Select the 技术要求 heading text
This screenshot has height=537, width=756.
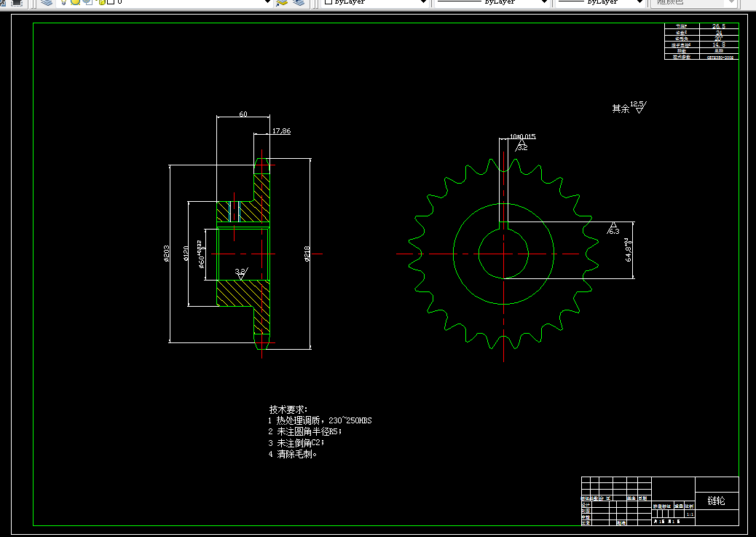tap(288, 409)
